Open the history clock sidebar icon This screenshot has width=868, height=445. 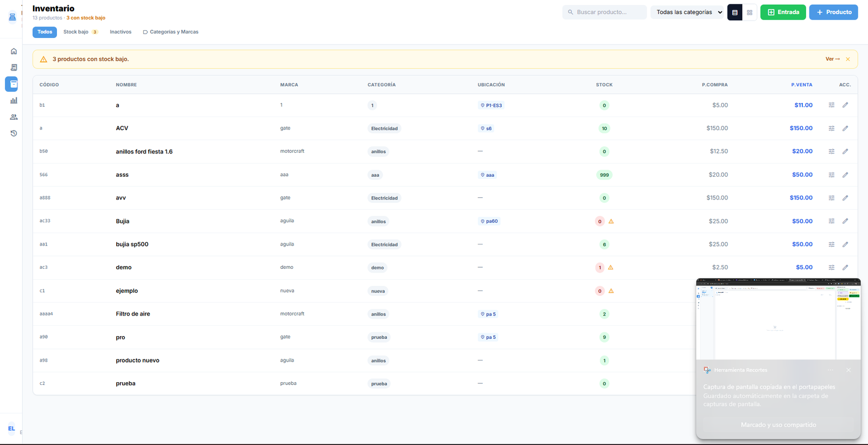pos(14,133)
